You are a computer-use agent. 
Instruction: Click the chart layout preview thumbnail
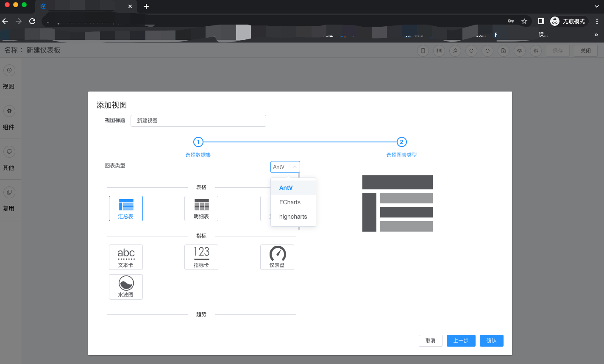pyautogui.click(x=398, y=203)
